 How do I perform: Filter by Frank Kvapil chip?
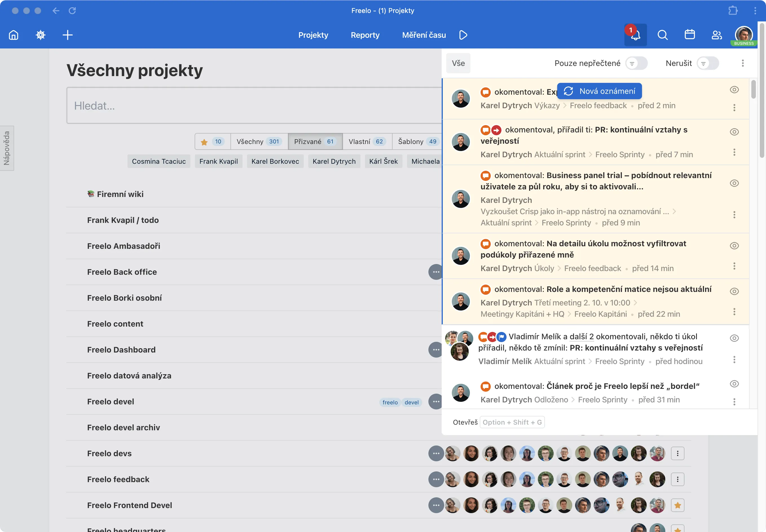(219, 161)
